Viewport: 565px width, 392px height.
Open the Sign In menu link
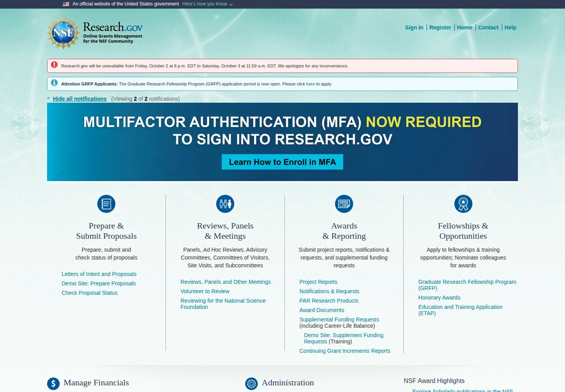pos(414,27)
